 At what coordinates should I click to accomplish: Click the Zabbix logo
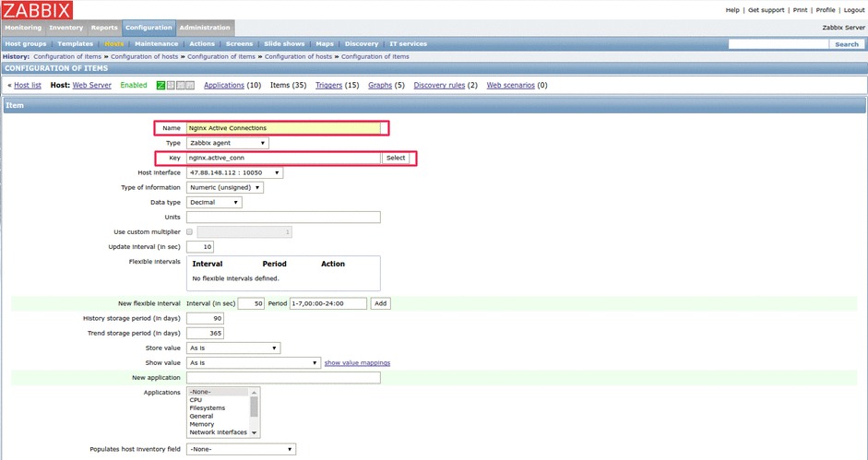[x=37, y=10]
